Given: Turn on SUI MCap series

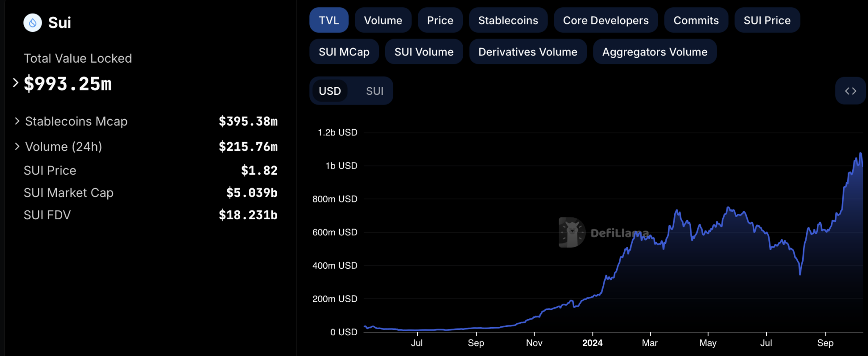Looking at the screenshot, I should click(344, 52).
